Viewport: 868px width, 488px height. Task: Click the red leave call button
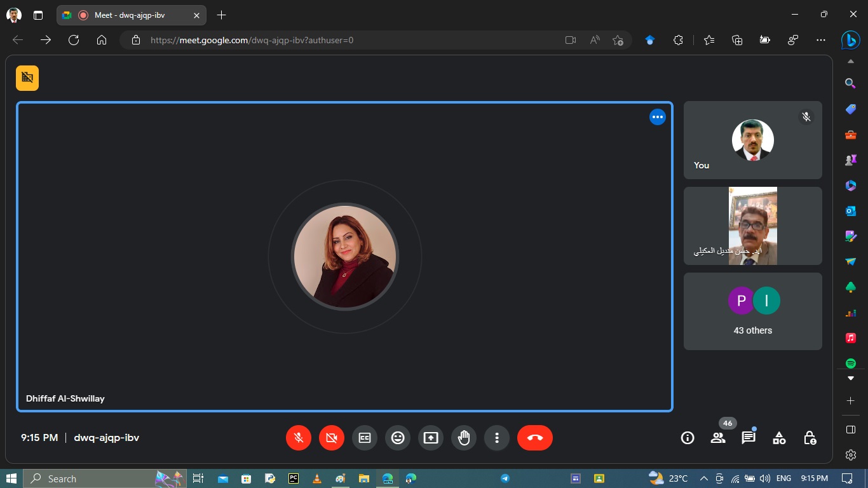click(534, 438)
